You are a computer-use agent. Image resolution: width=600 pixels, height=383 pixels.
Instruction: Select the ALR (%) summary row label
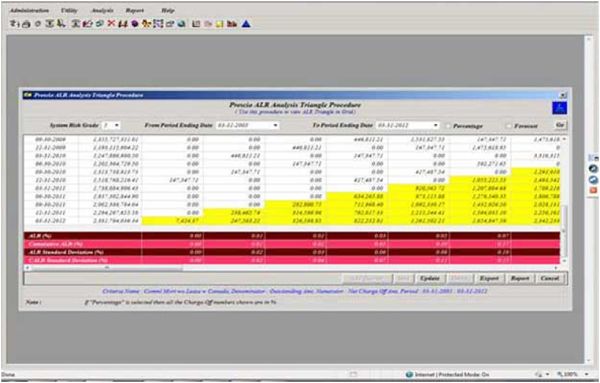40,236
